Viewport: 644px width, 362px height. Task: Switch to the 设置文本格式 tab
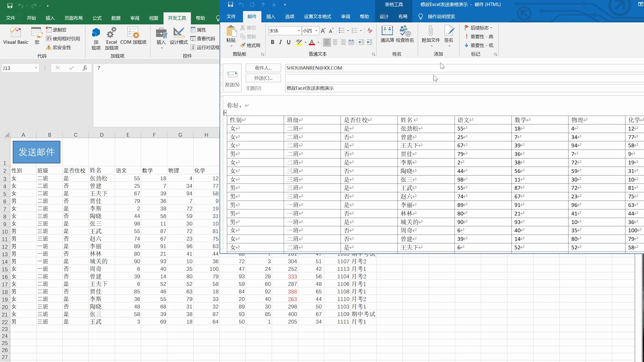[x=317, y=16]
